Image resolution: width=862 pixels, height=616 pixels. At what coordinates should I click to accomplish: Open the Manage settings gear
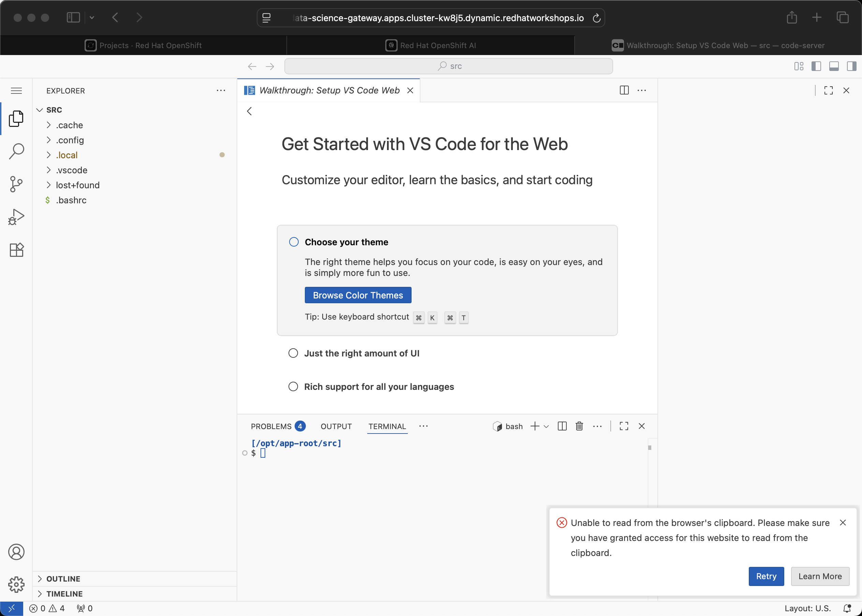[x=16, y=585]
